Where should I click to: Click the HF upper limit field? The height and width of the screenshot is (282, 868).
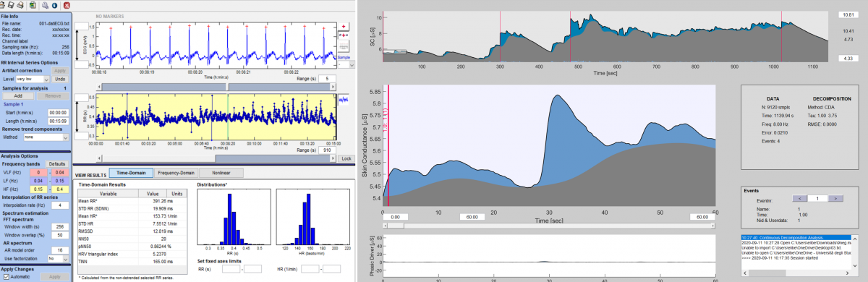pyautogui.click(x=60, y=189)
